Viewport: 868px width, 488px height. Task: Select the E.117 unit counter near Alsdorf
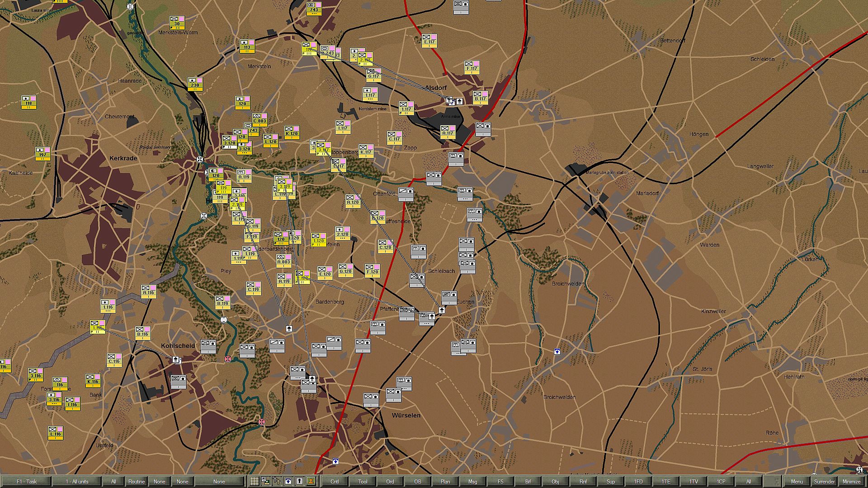tap(429, 41)
